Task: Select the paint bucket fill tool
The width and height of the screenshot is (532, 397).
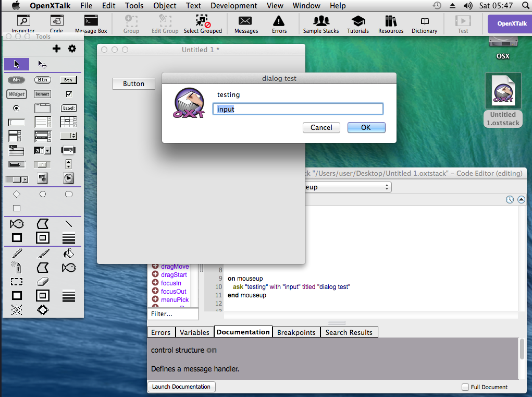Action: point(69,254)
